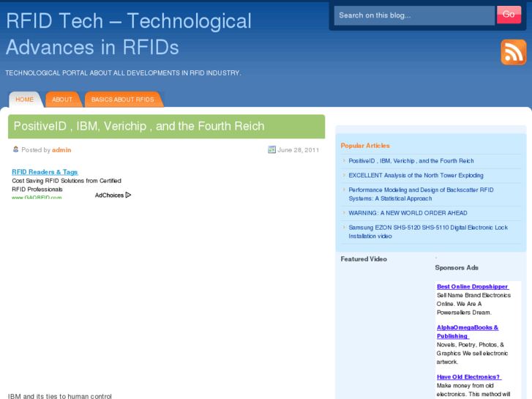
Task: Click the arrow bullet before sidebar 'PositiveID , IBM' article
Action: [344, 160]
